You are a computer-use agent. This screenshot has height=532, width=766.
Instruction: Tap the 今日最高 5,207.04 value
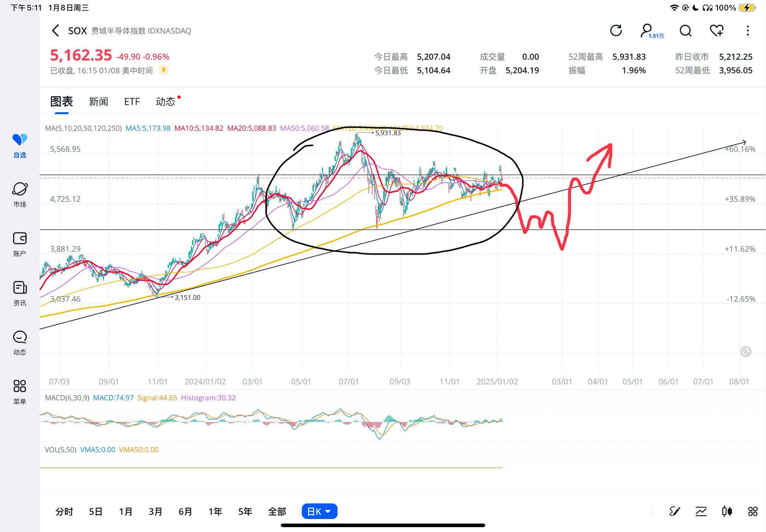pyautogui.click(x=433, y=57)
